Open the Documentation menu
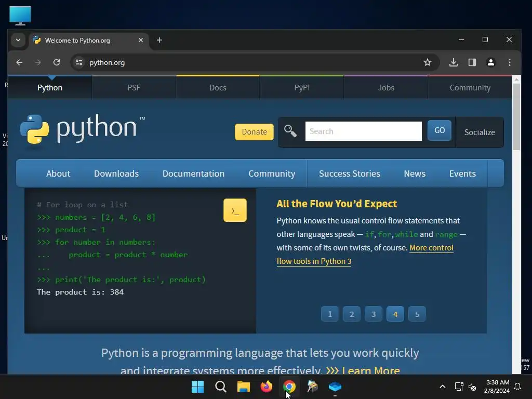Screen dimensions: 532x399 (193, 174)
